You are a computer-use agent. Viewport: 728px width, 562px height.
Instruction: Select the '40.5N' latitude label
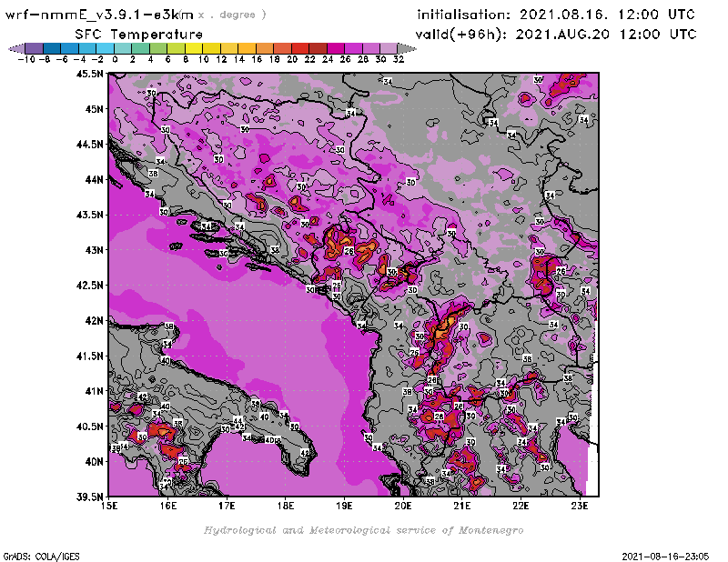[89, 427]
